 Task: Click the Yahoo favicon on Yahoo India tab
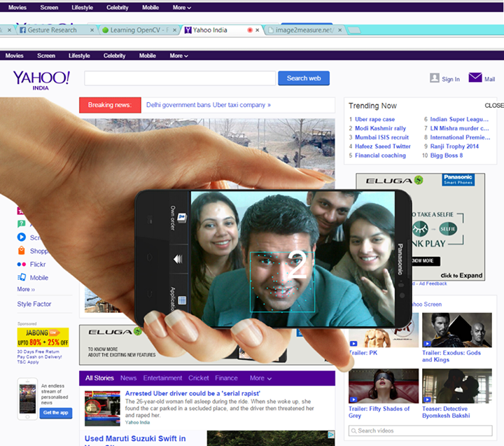click(188, 30)
